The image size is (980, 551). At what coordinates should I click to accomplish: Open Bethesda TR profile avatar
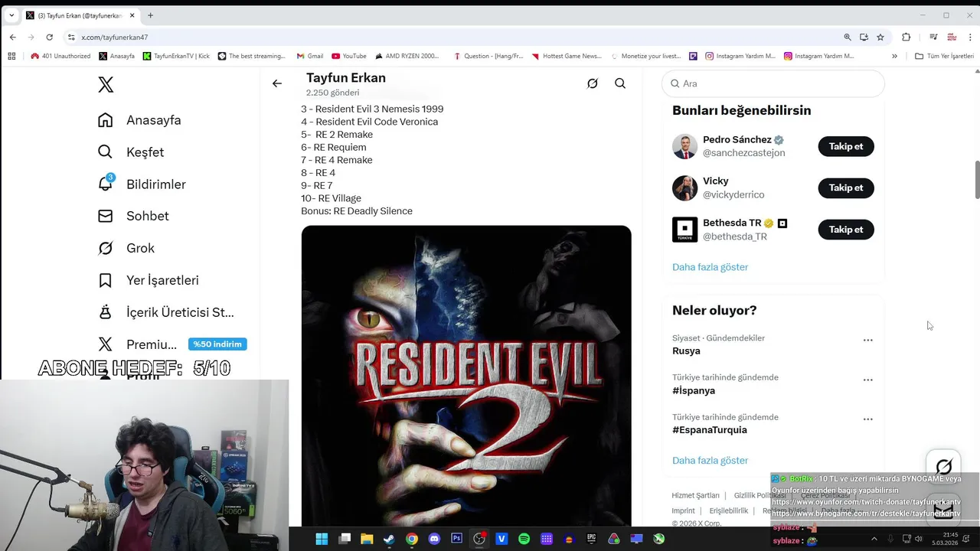684,230
